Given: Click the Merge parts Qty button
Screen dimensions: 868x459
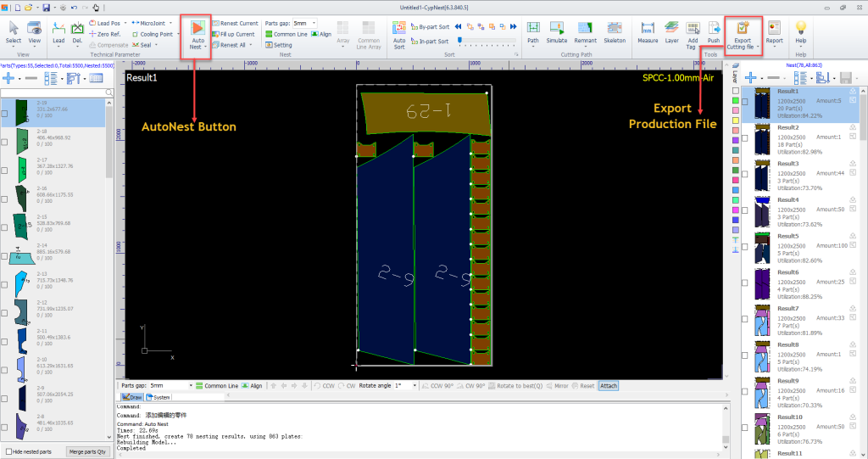Looking at the screenshot, I should 88,451.
